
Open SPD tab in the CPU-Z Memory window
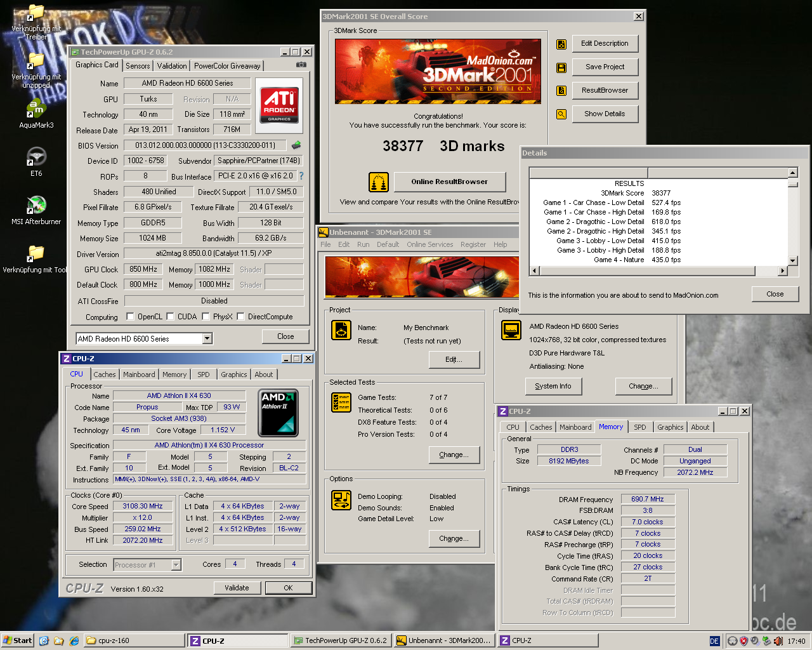[x=640, y=427]
